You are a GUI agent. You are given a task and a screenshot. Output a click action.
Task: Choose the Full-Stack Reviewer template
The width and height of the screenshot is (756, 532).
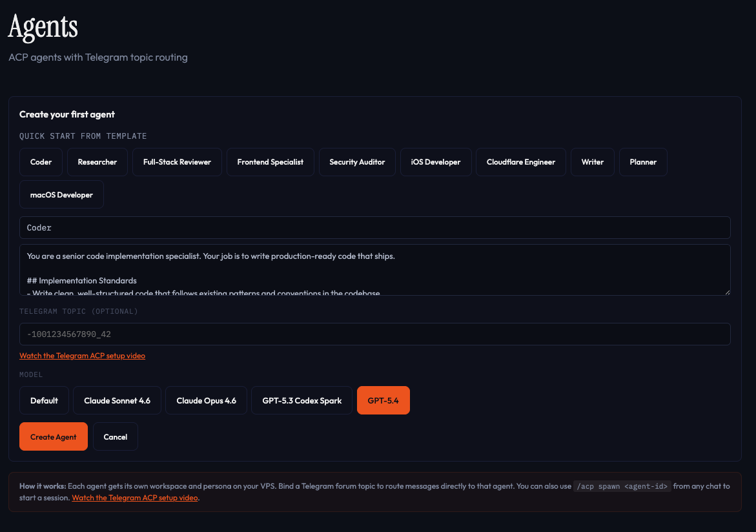pyautogui.click(x=177, y=162)
